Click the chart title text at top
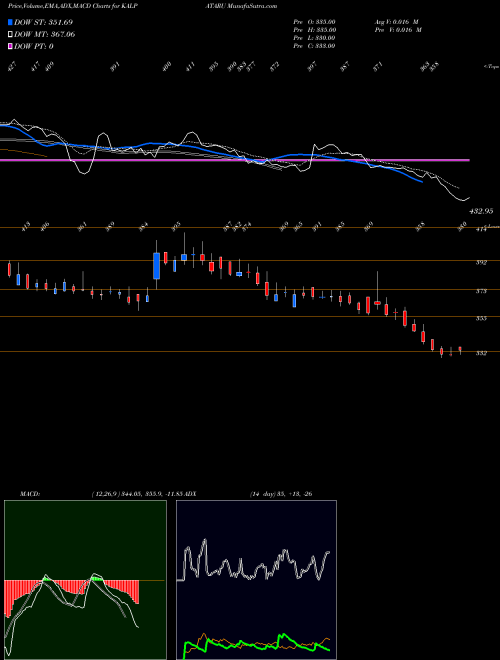Screen dimensions: 500x660 [x=142, y=6]
